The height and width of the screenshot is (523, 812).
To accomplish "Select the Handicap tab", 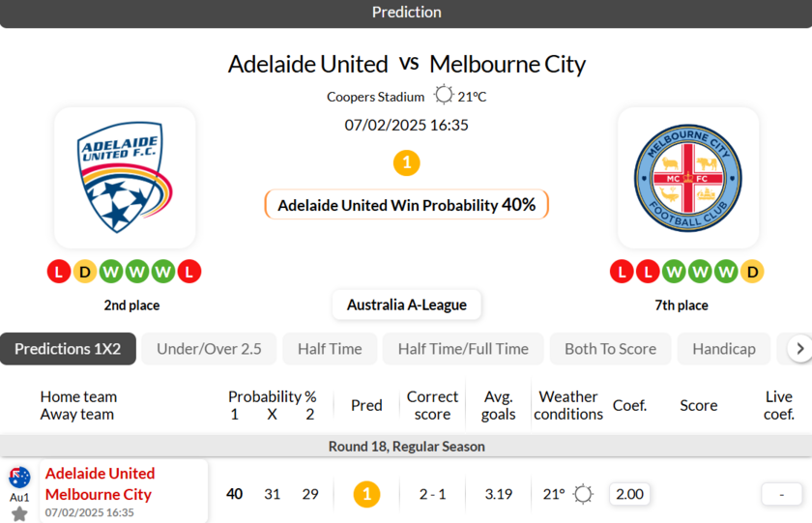I will 724,349.
